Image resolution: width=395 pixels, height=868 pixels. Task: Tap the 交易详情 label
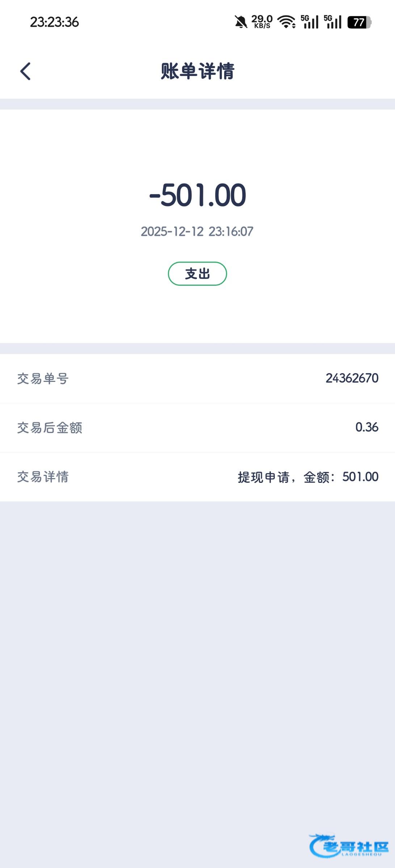coord(43,477)
